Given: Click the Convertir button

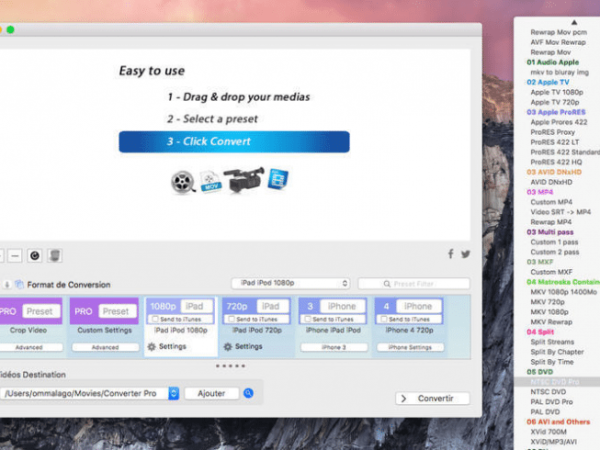Looking at the screenshot, I should coord(432,398).
